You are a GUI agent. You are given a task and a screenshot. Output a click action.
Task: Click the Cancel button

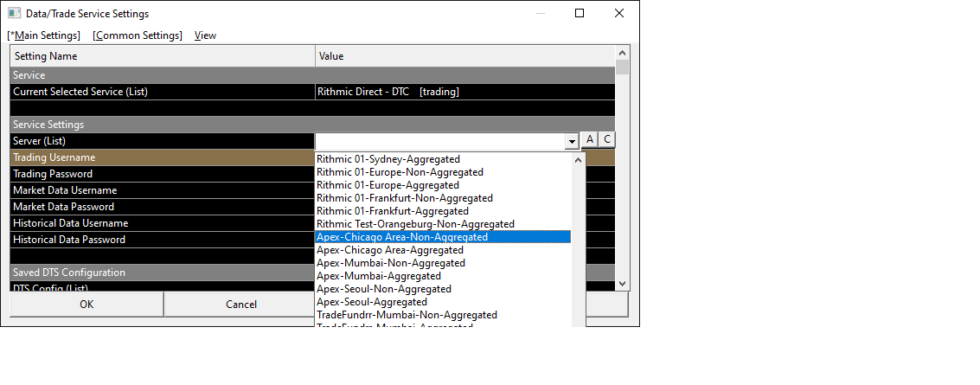pos(240,305)
